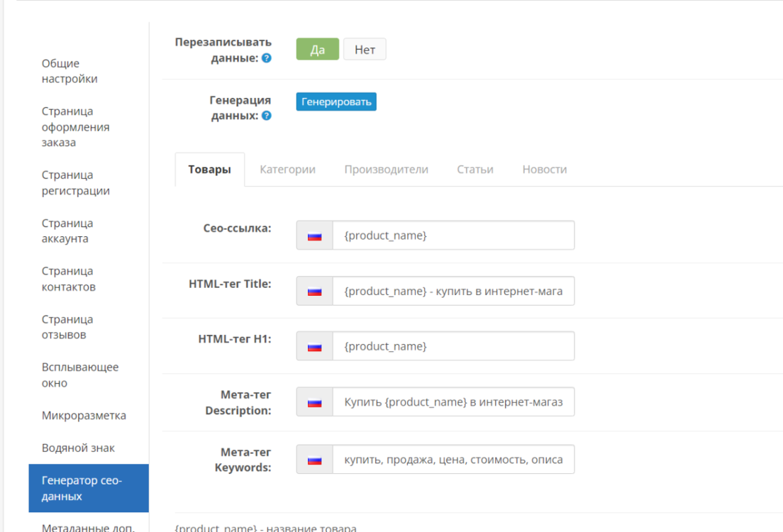This screenshot has width=783, height=532.
Task: Click Russian flag icon beside Сео-ссылка field
Action: 315,235
